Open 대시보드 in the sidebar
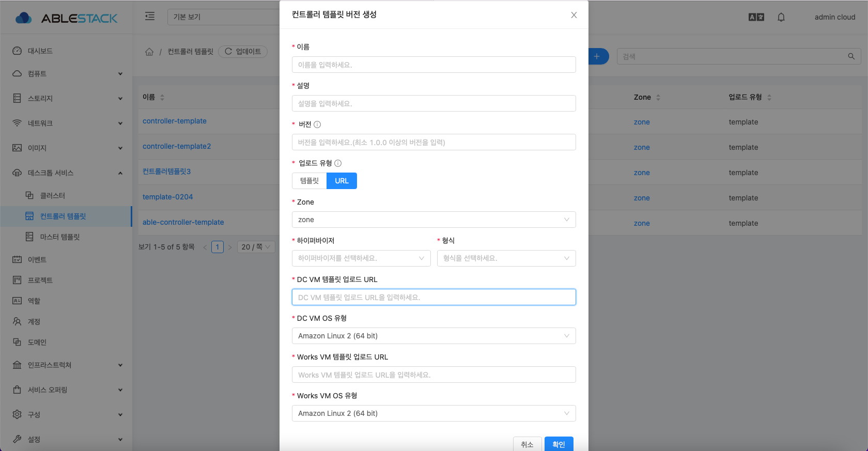Viewport: 868px width, 451px height. [40, 51]
